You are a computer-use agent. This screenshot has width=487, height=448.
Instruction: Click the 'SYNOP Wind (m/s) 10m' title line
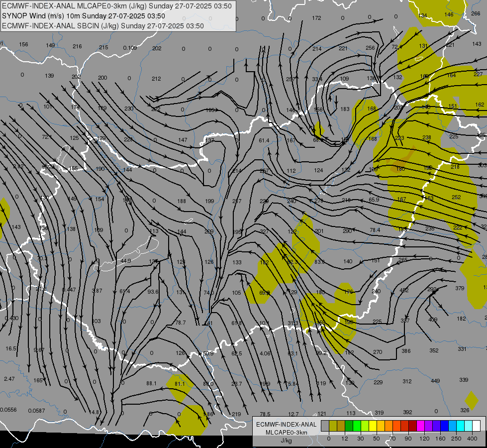coord(83,16)
